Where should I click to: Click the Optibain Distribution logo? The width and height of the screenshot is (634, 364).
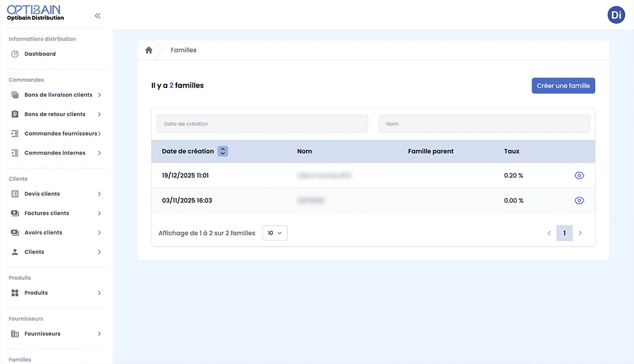(36, 13)
